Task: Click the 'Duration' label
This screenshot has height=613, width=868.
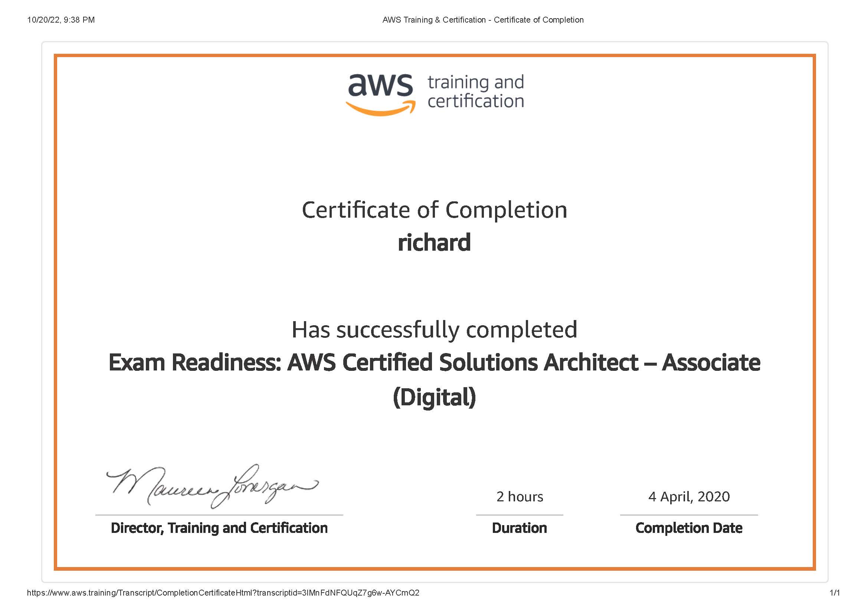Action: point(520,528)
